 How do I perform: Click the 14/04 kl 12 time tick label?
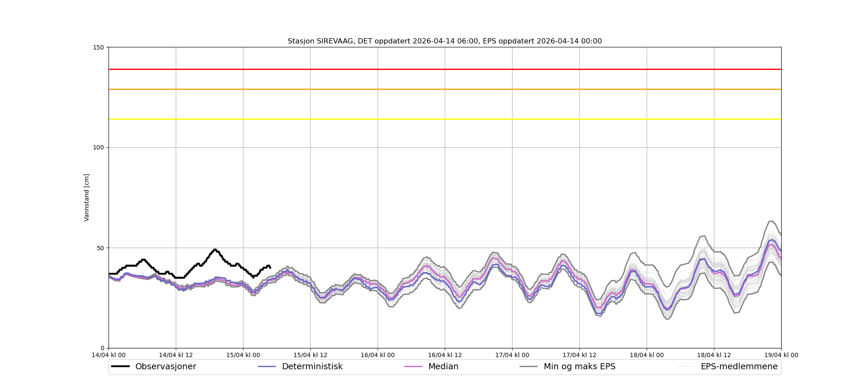176,355
